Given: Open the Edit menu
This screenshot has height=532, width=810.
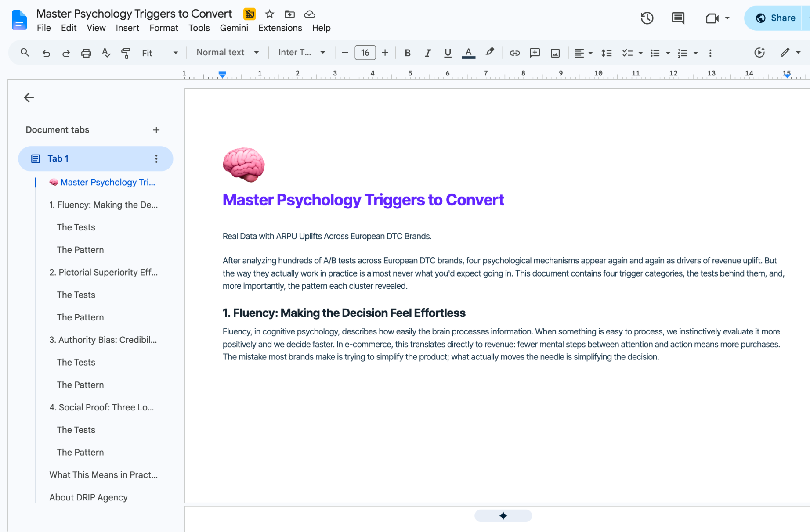Looking at the screenshot, I should click(x=69, y=28).
